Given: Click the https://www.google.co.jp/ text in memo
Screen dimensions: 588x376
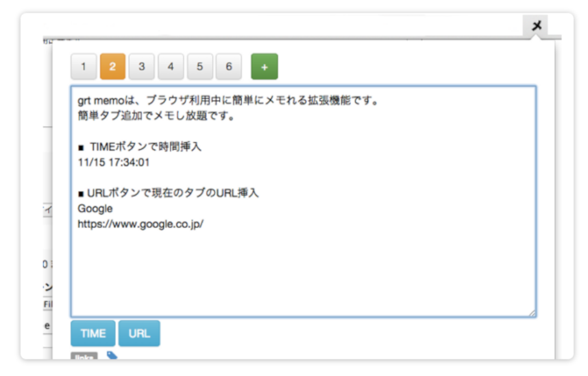Looking at the screenshot, I should tap(140, 224).
